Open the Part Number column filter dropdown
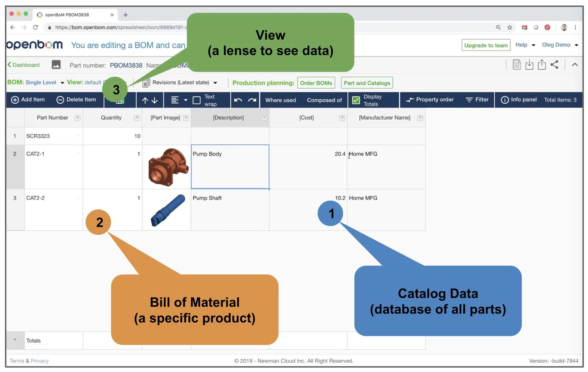Image resolution: width=588 pixels, height=372 pixels. point(78,118)
